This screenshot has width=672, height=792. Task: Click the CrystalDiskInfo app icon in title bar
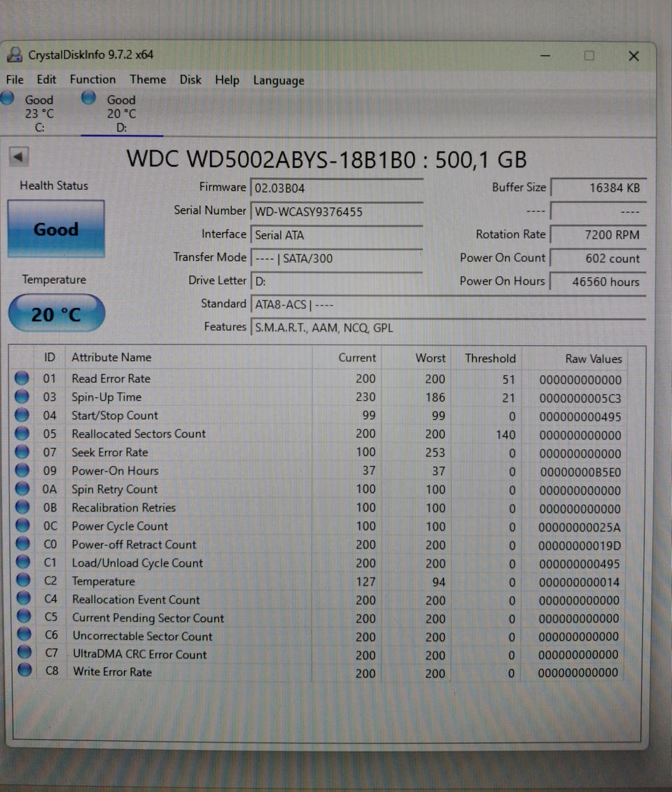[x=15, y=55]
